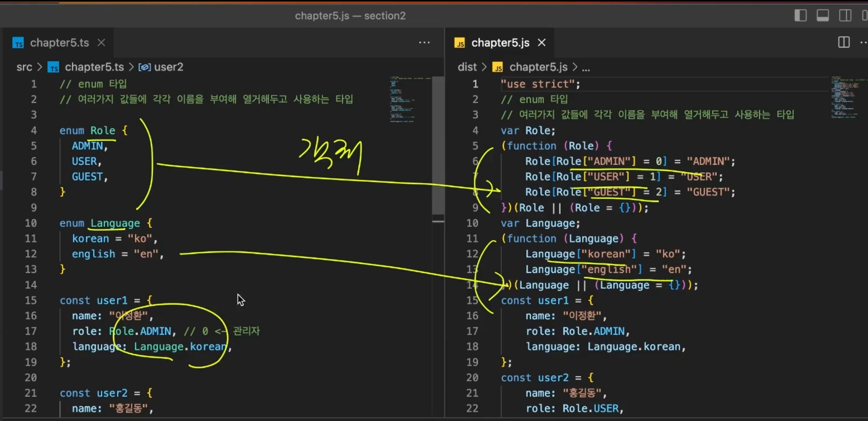
Task: Click line number 15 in left editor
Action: coord(31,300)
